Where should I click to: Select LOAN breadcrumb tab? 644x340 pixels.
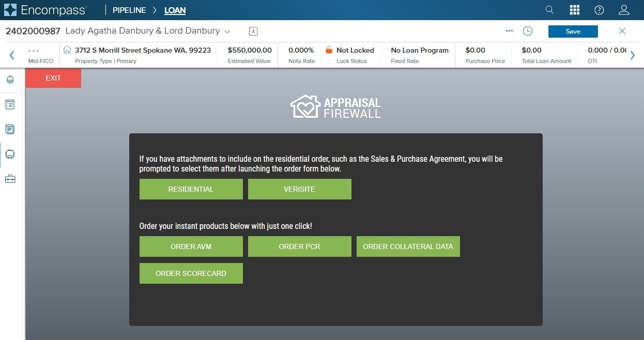pyautogui.click(x=175, y=10)
